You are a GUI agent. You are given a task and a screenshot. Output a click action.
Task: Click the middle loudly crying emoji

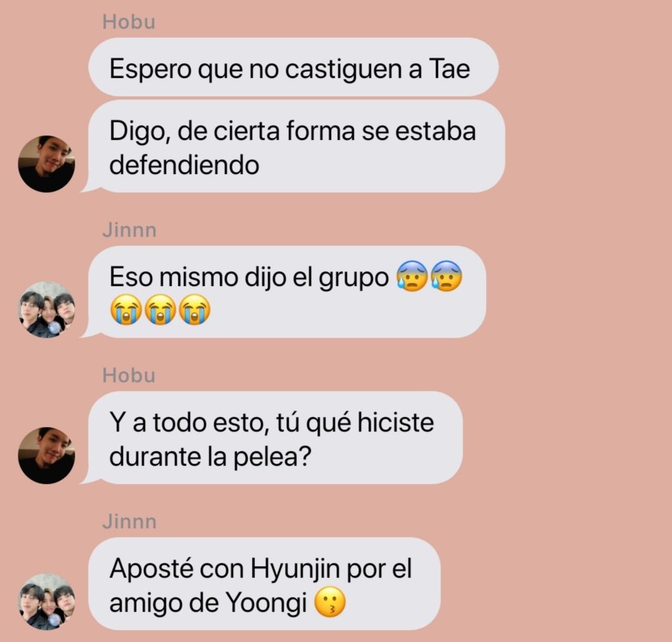click(160, 310)
